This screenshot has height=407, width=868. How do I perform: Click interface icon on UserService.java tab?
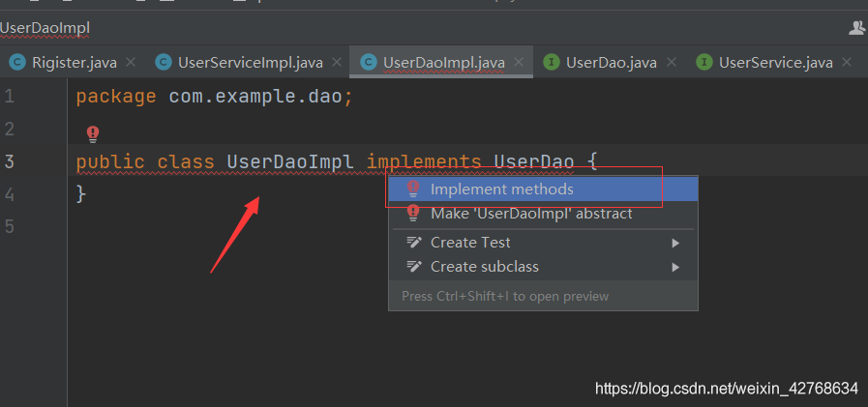704,63
